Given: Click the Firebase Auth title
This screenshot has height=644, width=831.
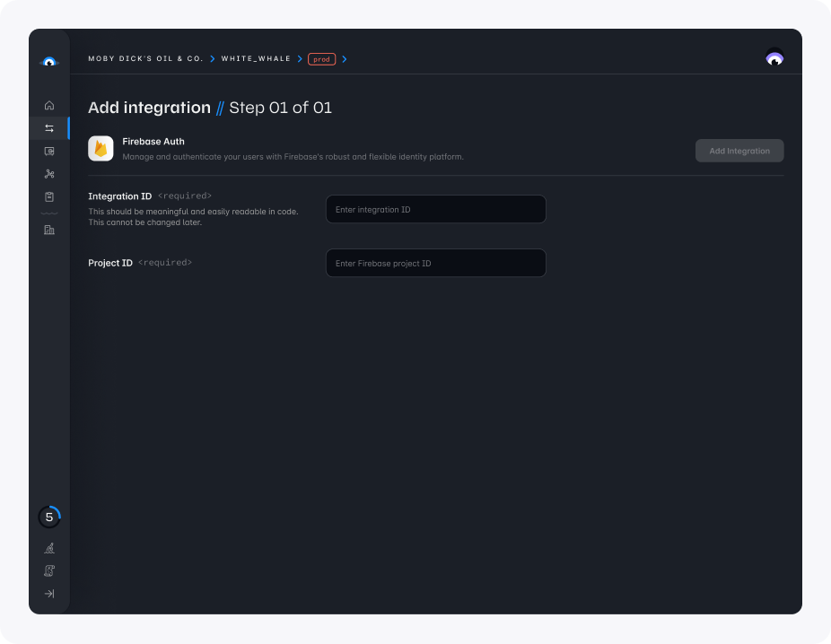Looking at the screenshot, I should pos(153,142).
